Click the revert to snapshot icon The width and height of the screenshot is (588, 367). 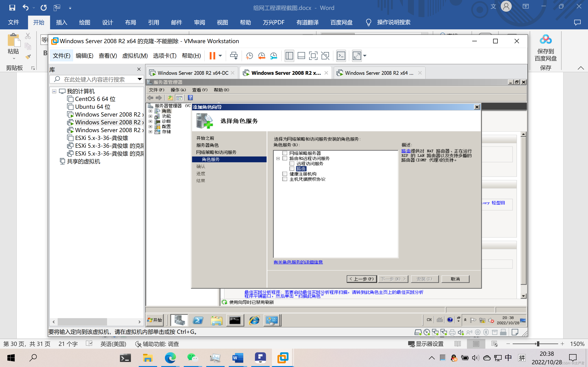click(x=261, y=56)
